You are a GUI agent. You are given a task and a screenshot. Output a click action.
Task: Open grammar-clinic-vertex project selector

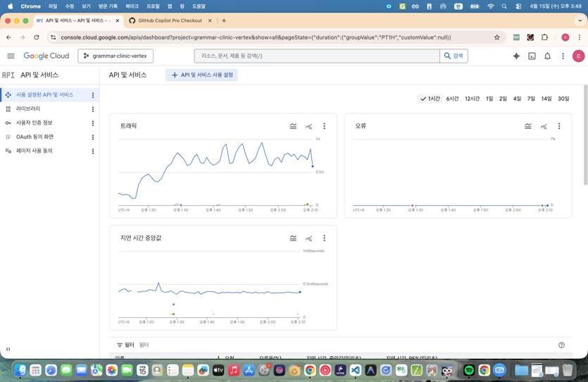pos(115,56)
